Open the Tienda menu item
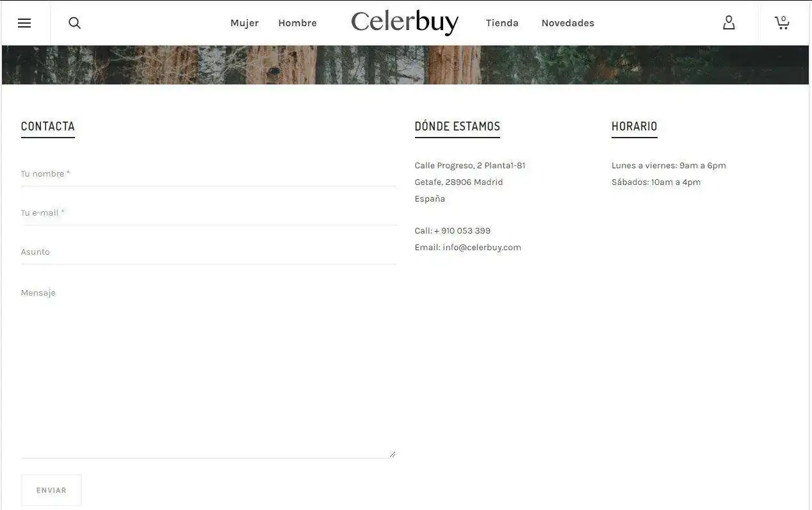The height and width of the screenshot is (510, 812). coord(502,23)
